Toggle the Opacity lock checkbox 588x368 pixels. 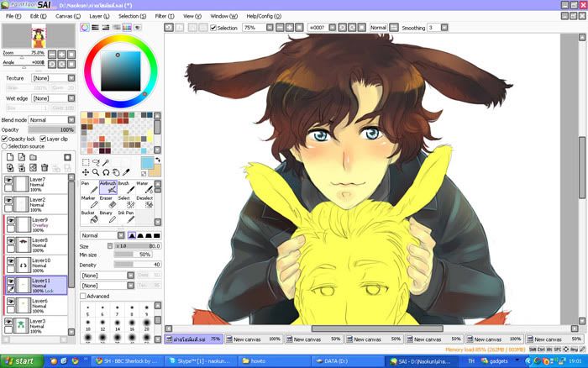(4, 139)
